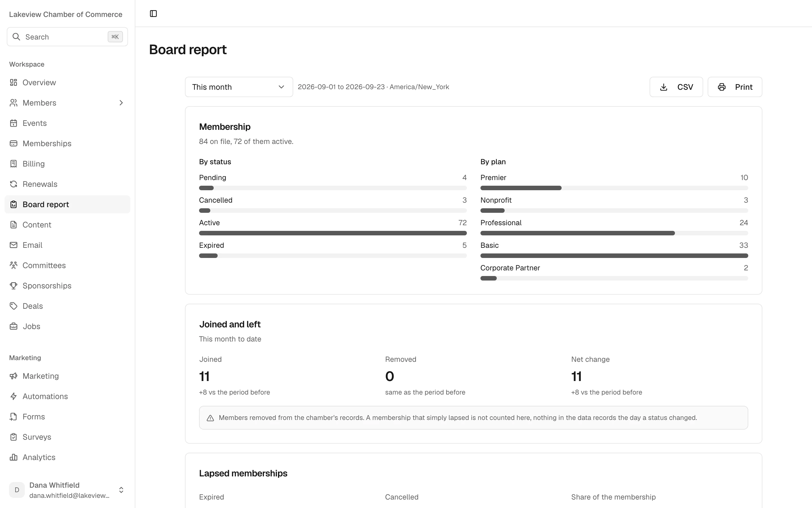Open the This month period dropdown
The width and height of the screenshot is (812, 508).
239,87
